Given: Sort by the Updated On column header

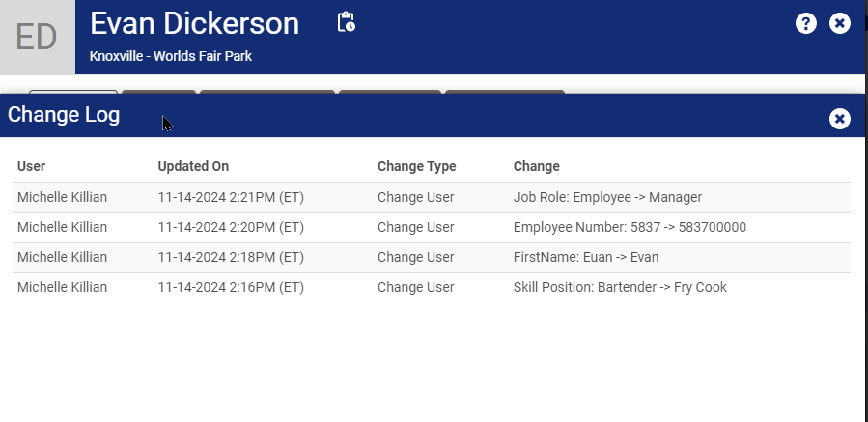Looking at the screenshot, I should 193,166.
